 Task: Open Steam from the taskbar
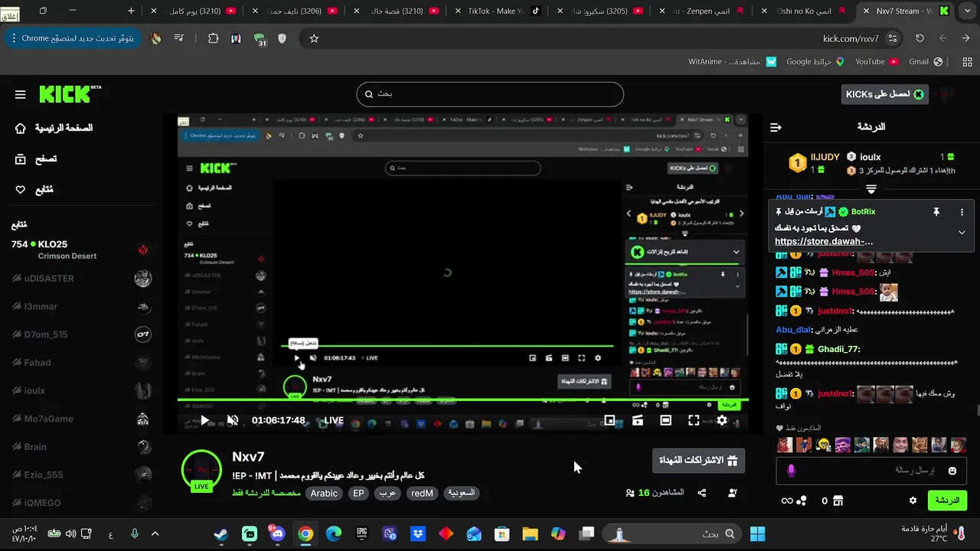tap(220, 534)
